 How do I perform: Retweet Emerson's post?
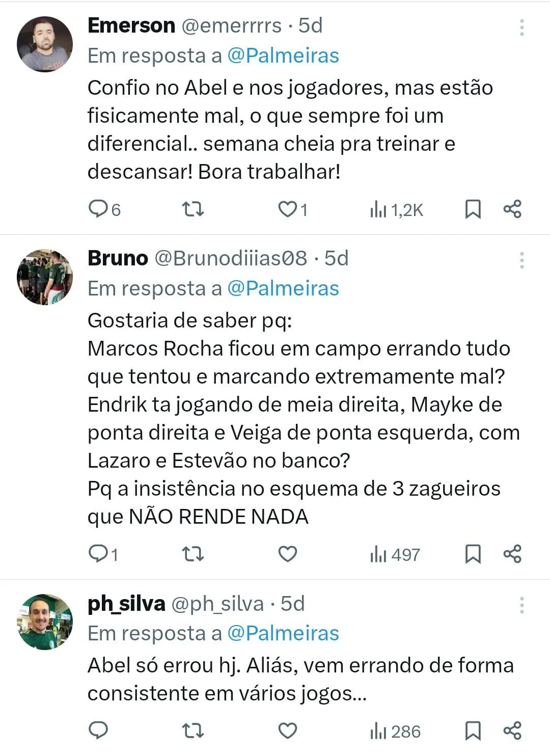pyautogui.click(x=193, y=209)
